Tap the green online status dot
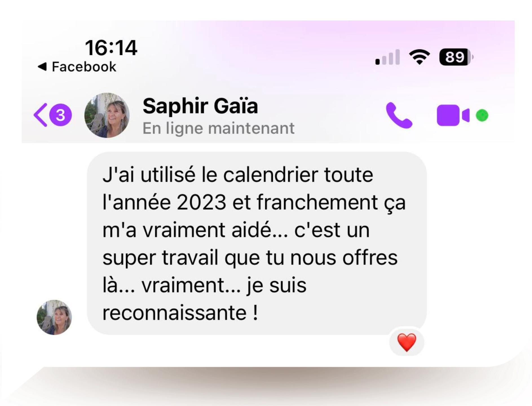This screenshot has height=406, width=532. click(482, 115)
